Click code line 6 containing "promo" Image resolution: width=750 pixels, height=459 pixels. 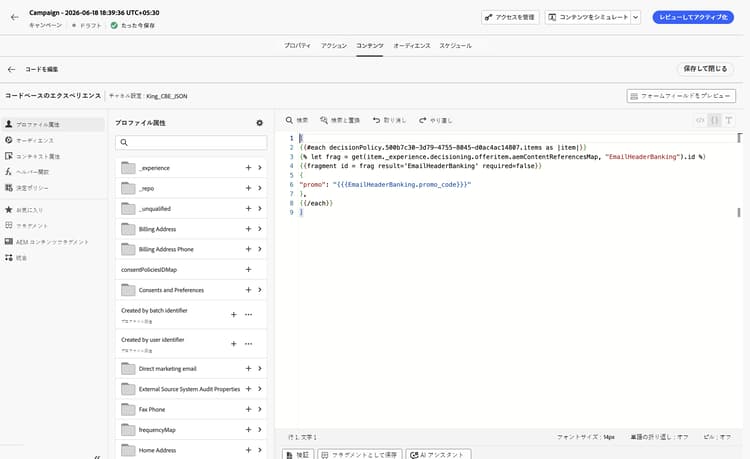coord(386,185)
